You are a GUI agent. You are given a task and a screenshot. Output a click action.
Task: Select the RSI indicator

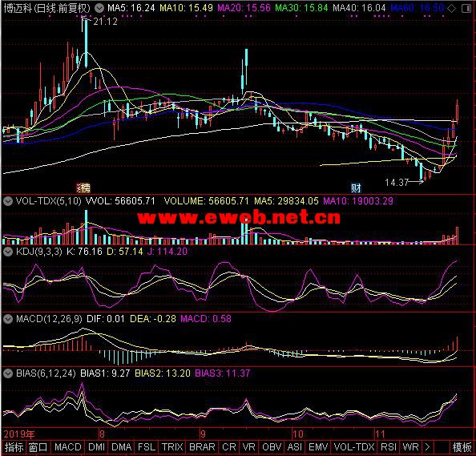[389, 447]
